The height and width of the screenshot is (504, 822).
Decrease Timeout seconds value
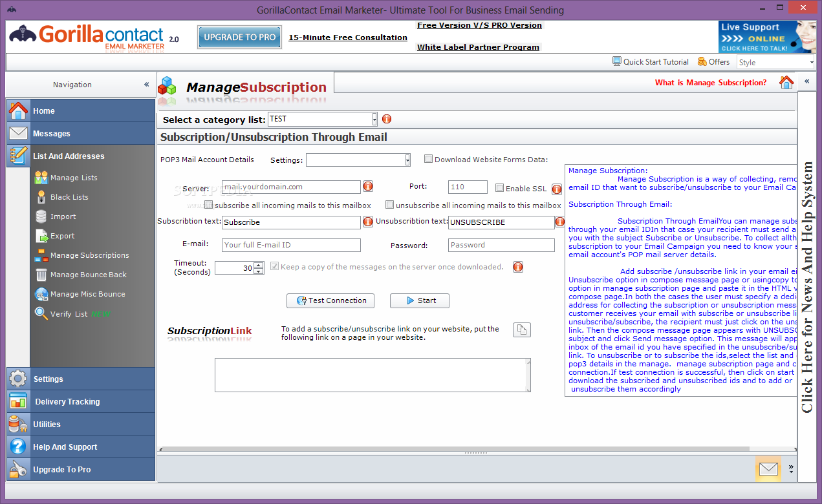click(x=259, y=271)
